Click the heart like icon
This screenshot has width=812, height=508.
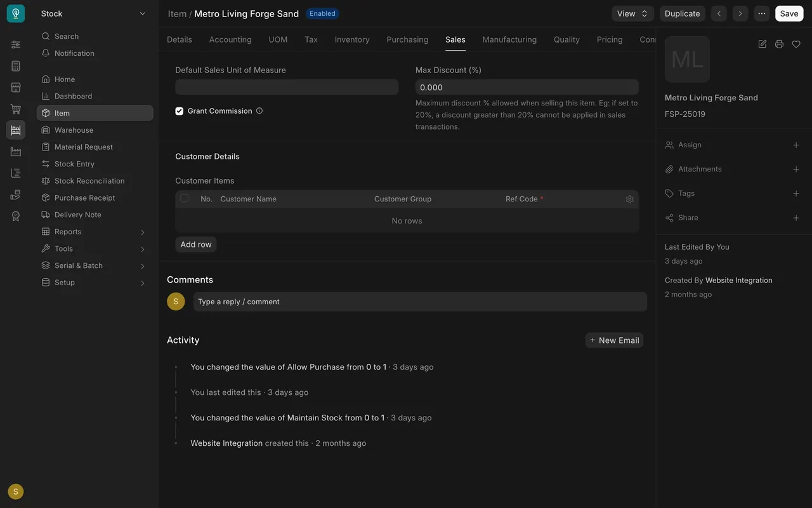click(796, 44)
